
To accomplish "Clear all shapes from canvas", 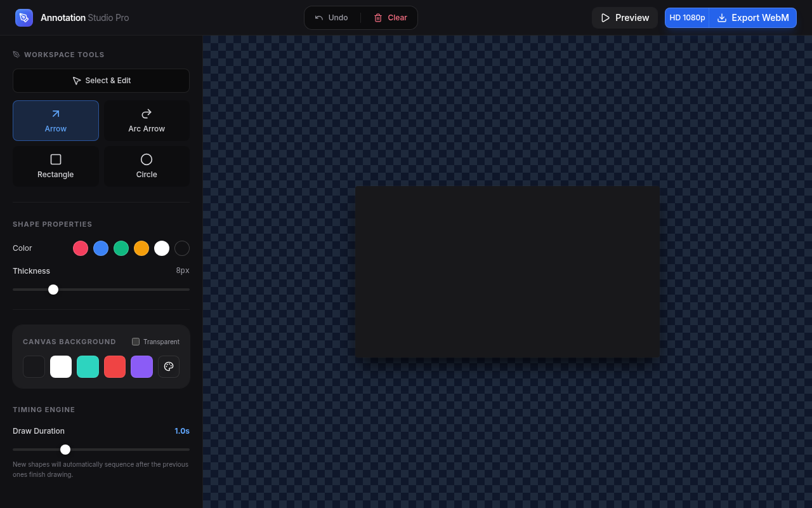I will pyautogui.click(x=390, y=18).
